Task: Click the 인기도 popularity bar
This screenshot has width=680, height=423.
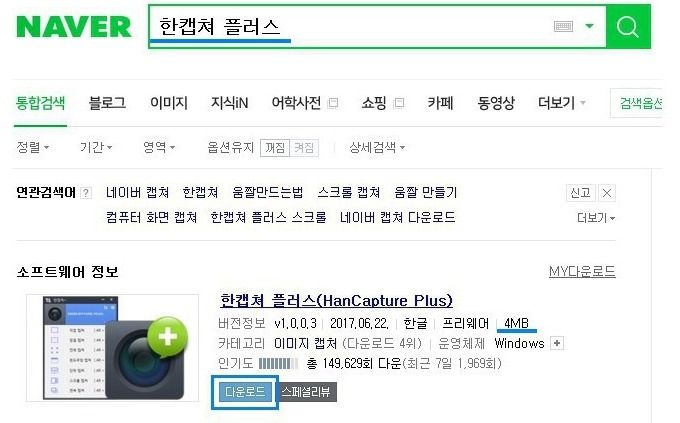Action: coord(278,364)
